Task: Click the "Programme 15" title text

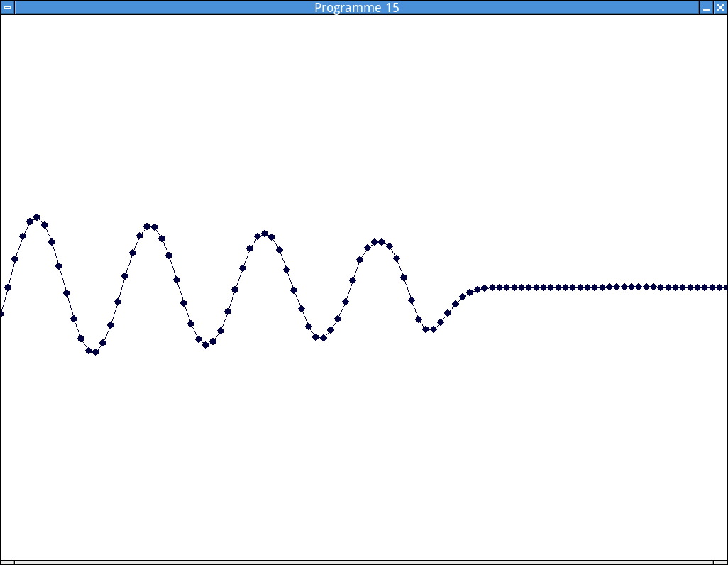Action: point(356,7)
